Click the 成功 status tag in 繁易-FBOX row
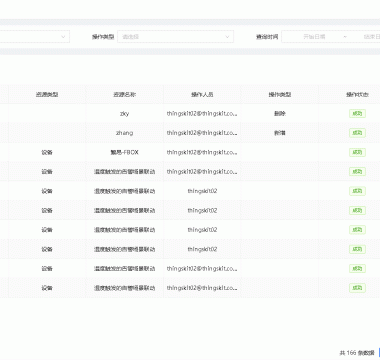The height and width of the screenshot is (360, 380). [357, 152]
